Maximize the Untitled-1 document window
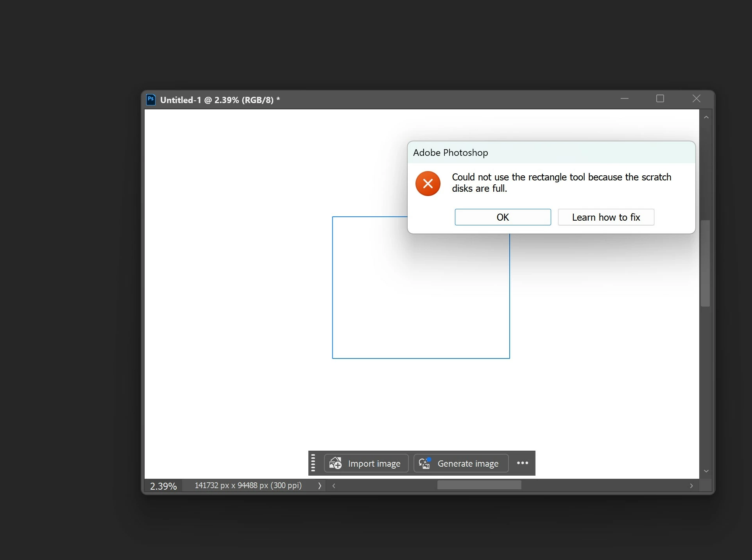This screenshot has height=560, width=752. coord(660,99)
